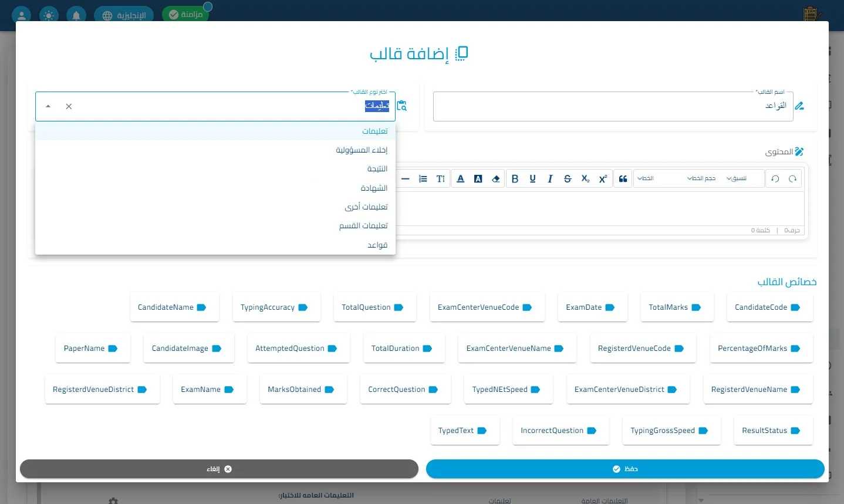Collapse the template type dropdown arrow
844x504 pixels.
pos(48,106)
